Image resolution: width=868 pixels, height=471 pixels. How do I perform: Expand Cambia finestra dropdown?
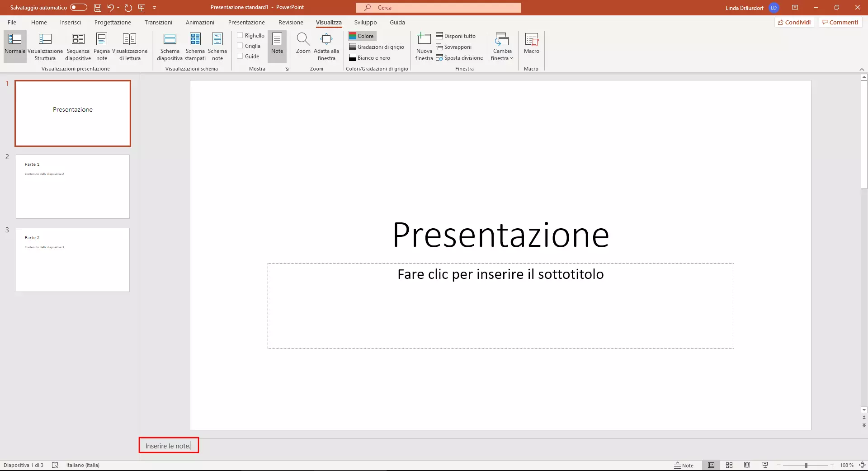point(502,46)
